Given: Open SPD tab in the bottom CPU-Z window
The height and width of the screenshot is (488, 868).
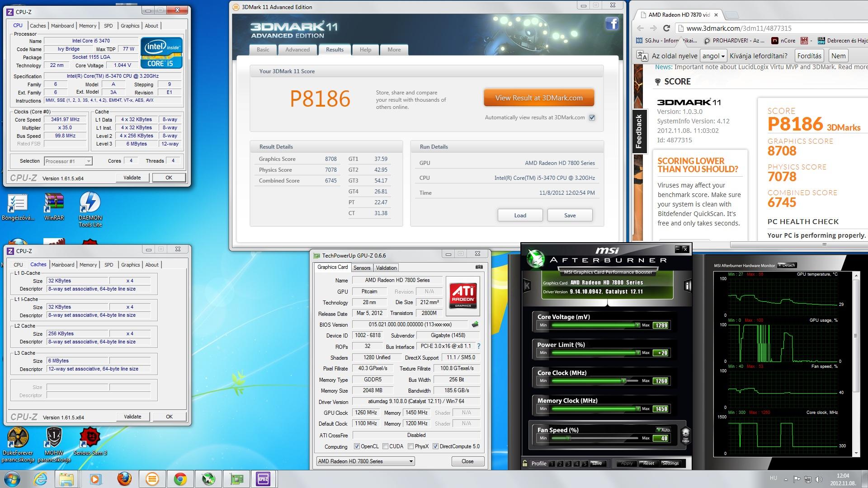Looking at the screenshot, I should 108,265.
